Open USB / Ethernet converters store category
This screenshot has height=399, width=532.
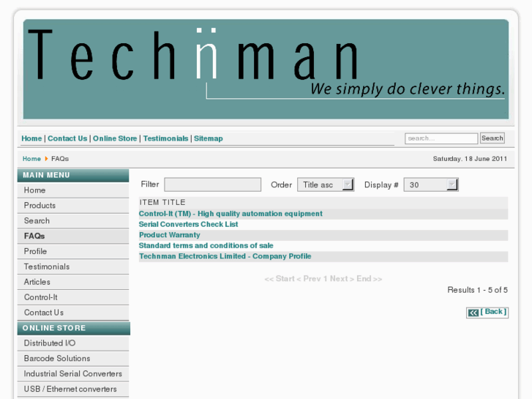pyautogui.click(x=73, y=389)
